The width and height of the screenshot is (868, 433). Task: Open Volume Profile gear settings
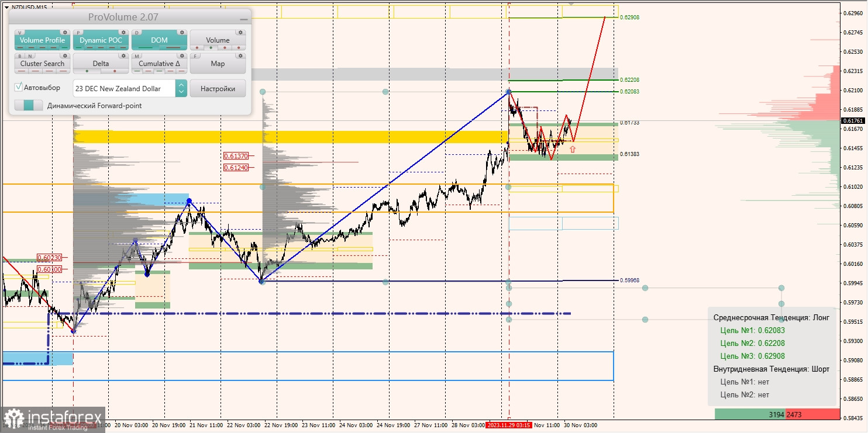(x=65, y=32)
